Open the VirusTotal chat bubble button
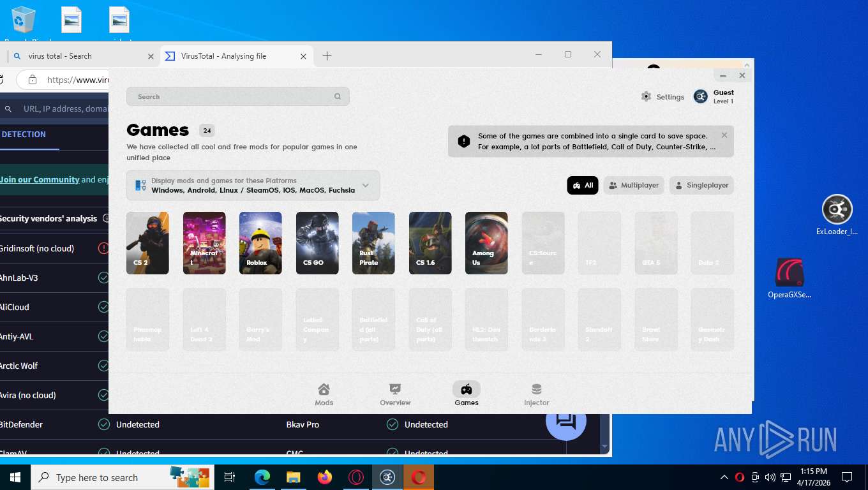 [x=566, y=420]
